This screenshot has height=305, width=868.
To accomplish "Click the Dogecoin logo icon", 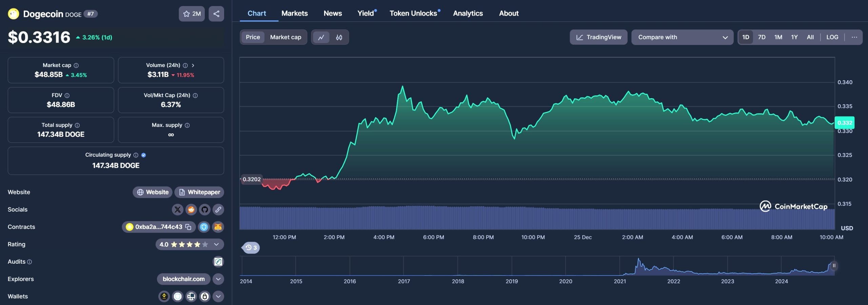I will tap(13, 14).
